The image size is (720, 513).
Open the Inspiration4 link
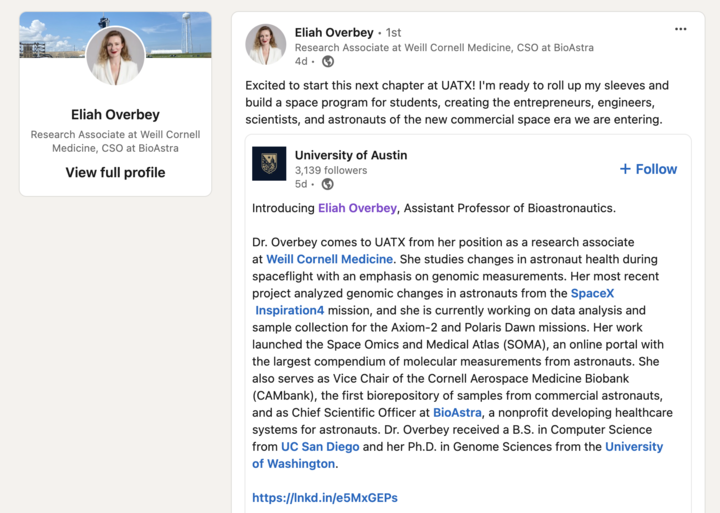[290, 310]
